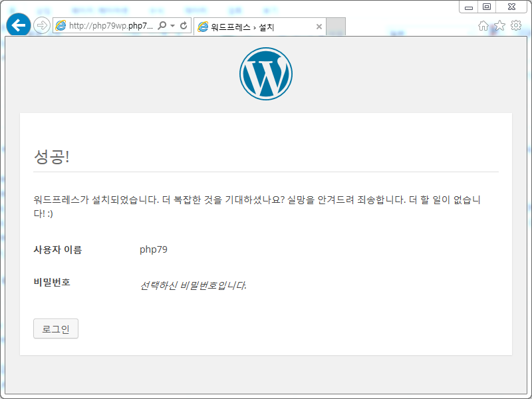Screen dimensions: 532x399
Task: Open the Tools gear icon
Action: (516, 25)
